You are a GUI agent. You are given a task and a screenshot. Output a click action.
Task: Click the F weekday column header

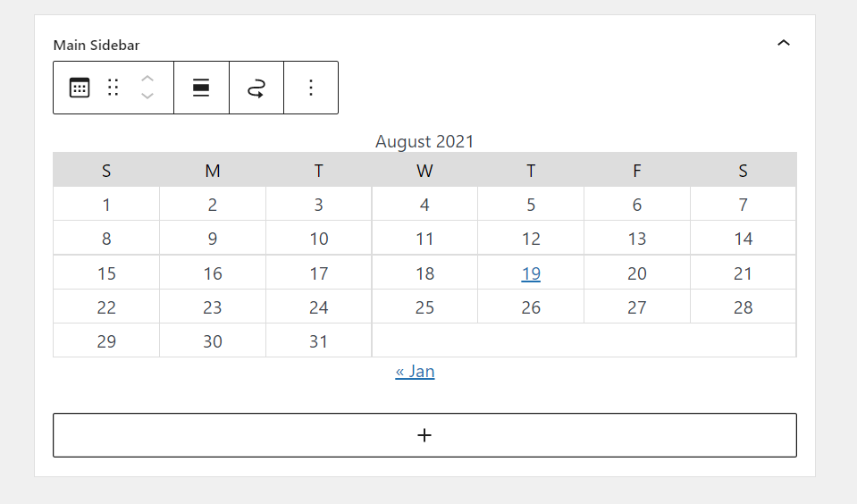(x=636, y=171)
